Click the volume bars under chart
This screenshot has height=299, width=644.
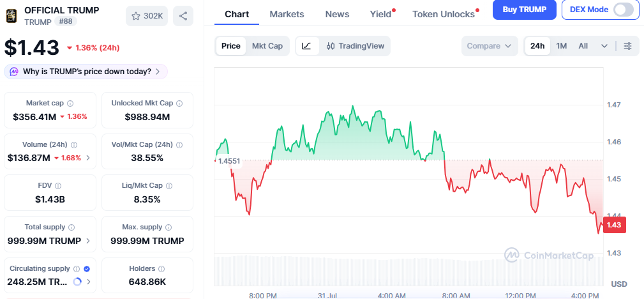pos(408,270)
